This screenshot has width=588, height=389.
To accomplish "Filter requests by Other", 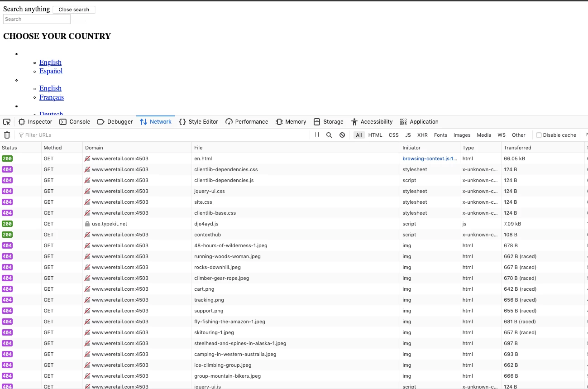I will (x=519, y=135).
